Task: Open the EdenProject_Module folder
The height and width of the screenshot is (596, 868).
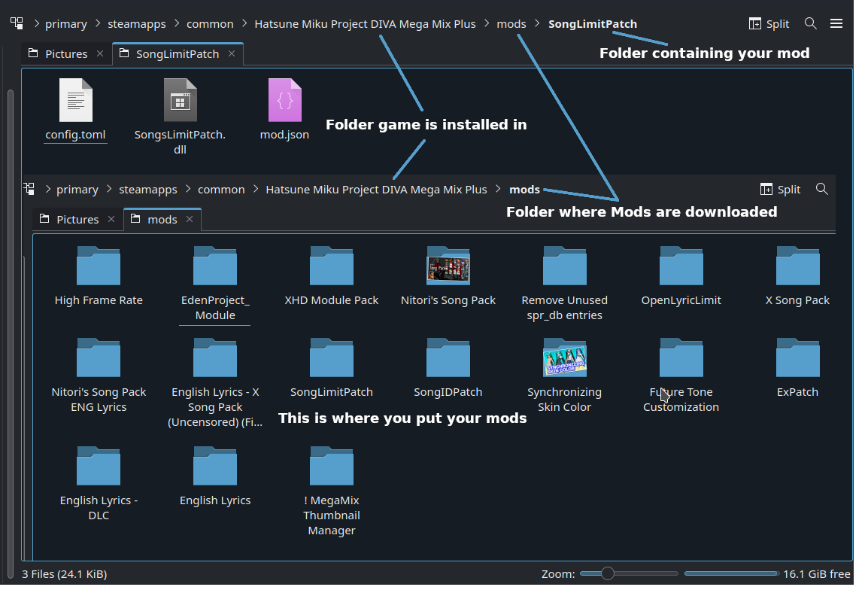Action: tap(215, 266)
